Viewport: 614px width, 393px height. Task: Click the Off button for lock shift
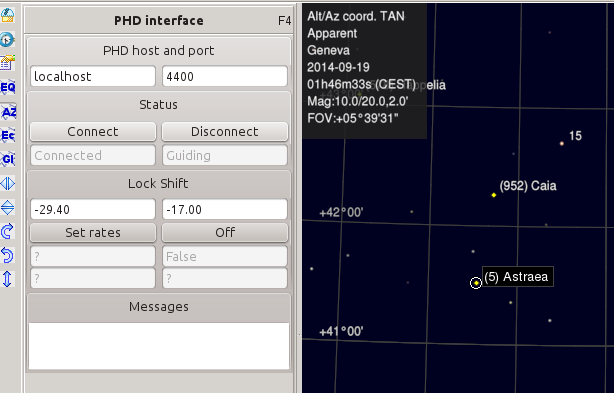(x=225, y=233)
